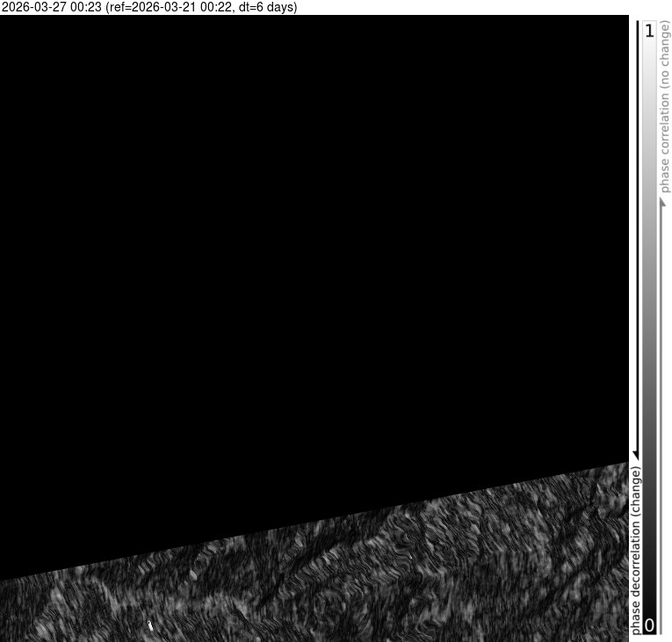
Task: Click the black downward arrow head beside the colorbar
Action: pyautogui.click(x=636, y=452)
